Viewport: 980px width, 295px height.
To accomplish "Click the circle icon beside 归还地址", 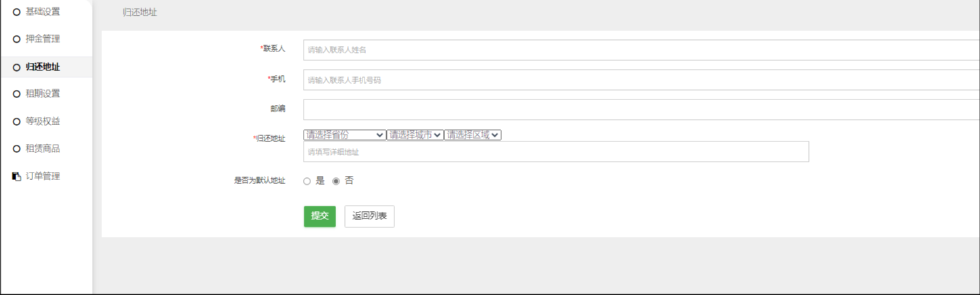I will (x=16, y=67).
